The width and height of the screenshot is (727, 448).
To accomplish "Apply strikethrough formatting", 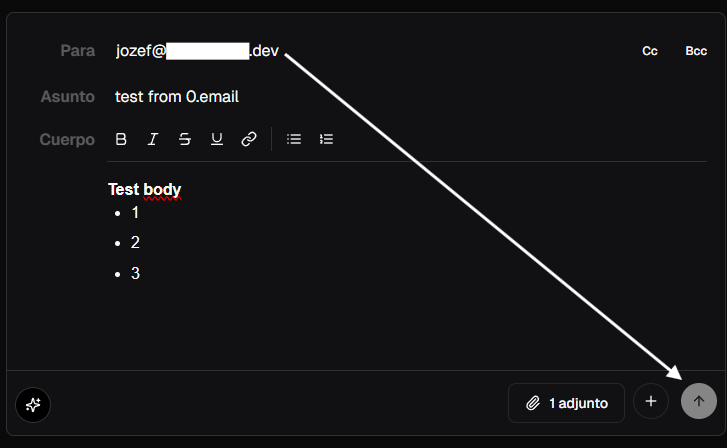I will coord(185,139).
